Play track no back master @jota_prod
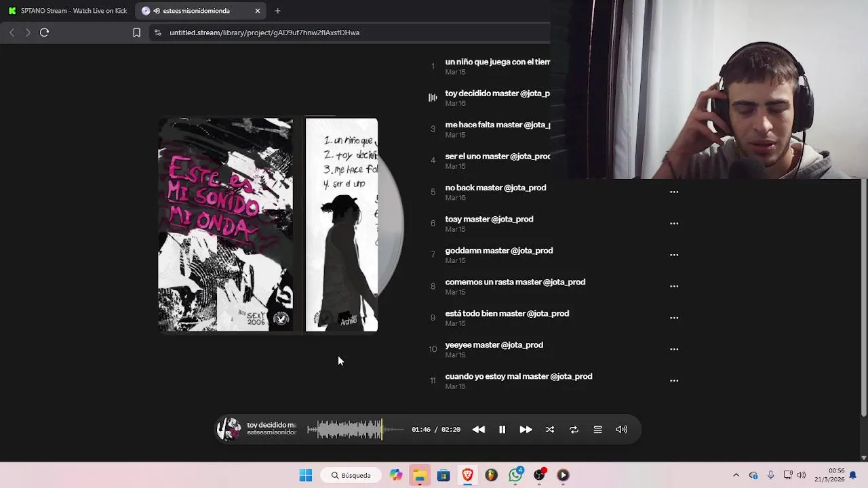The width and height of the screenshot is (868, 488). click(495, 188)
